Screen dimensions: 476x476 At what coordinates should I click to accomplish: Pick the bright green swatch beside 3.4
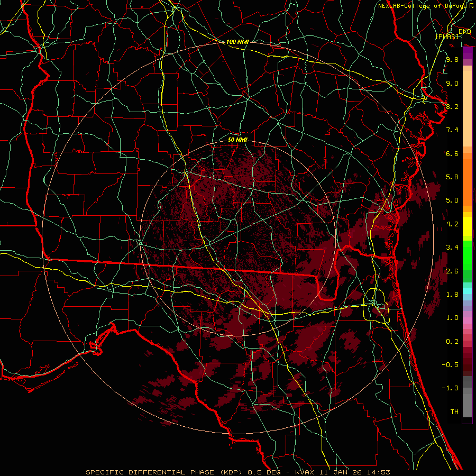[x=467, y=249]
